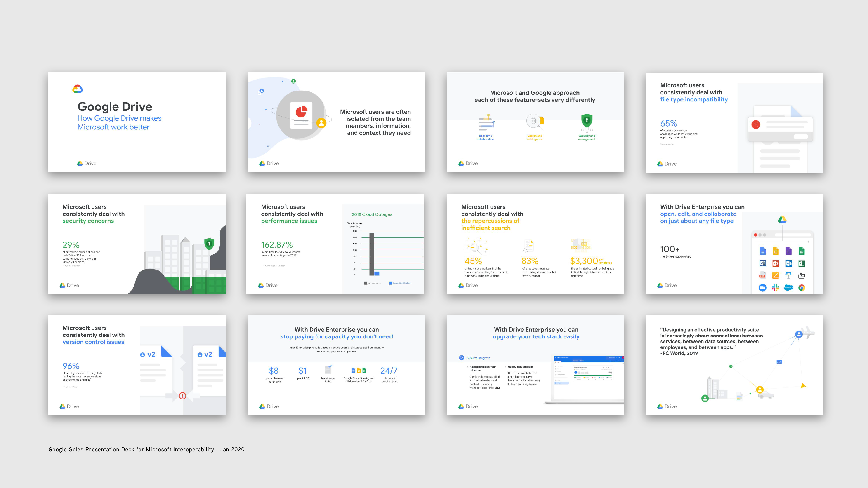
Task: Click 'Assess and plan your migration' heading
Action: [483, 368]
